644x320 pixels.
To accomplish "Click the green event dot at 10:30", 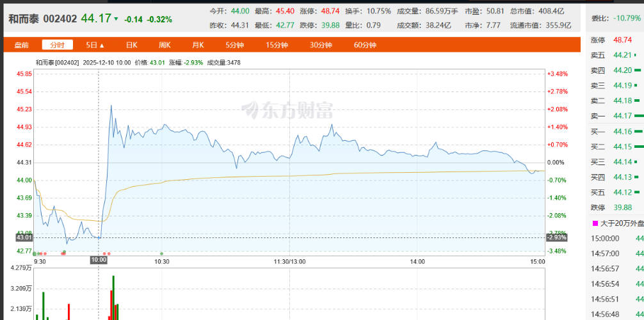I will click(x=161, y=253).
